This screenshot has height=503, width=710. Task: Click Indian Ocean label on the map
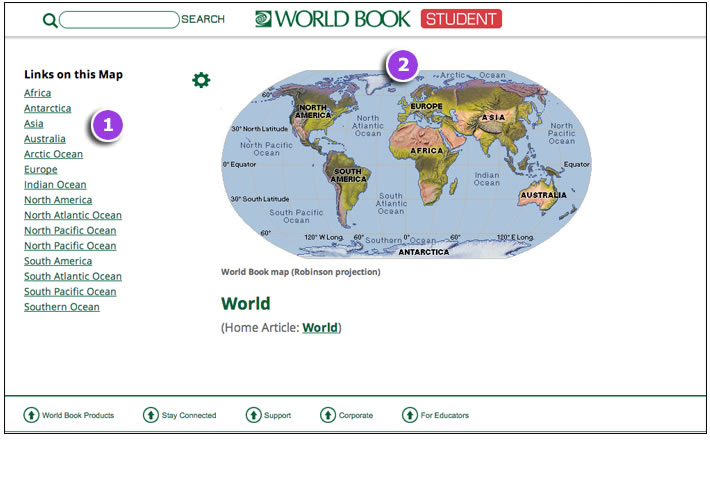(x=487, y=179)
